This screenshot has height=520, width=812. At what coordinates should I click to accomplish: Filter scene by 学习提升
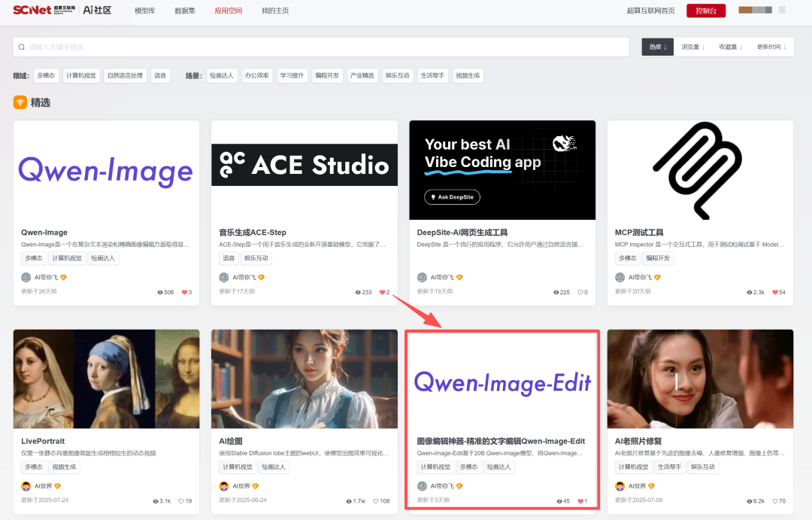(292, 76)
